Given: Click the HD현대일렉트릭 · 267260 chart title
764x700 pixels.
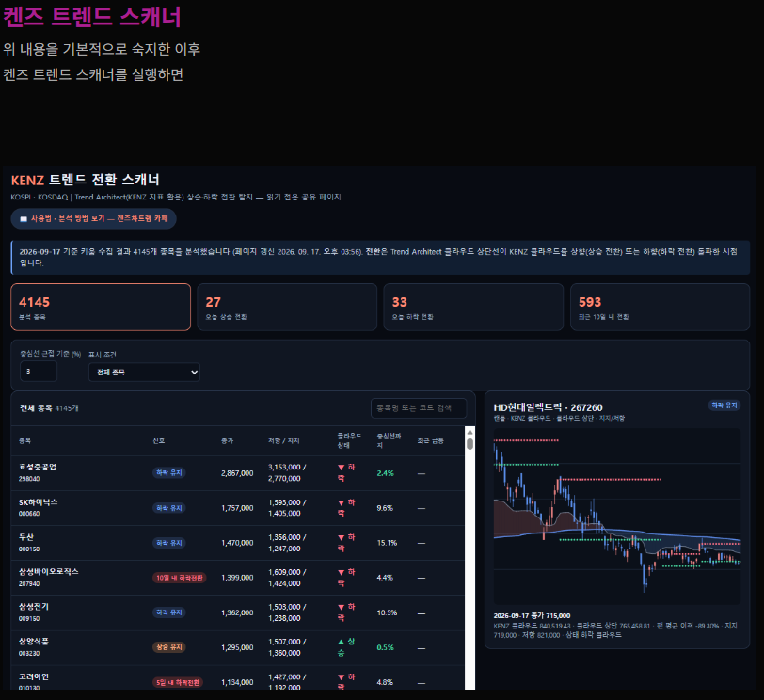Looking at the screenshot, I should (x=549, y=407).
